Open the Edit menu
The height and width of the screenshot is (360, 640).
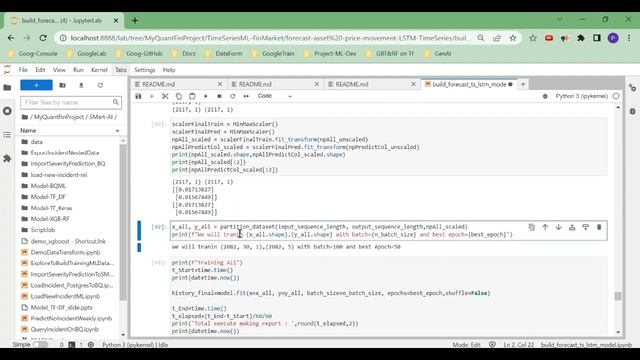[40, 70]
